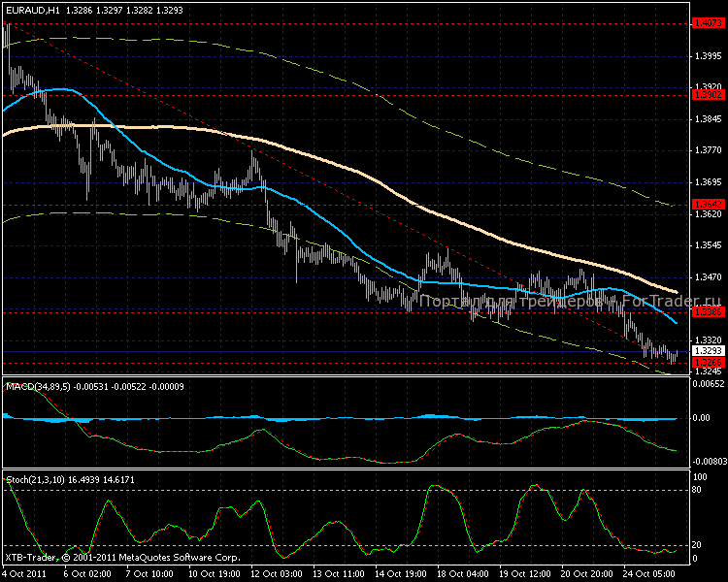The image size is (728, 582).
Task: Click the 1.3545 price scale label
Action: 707,245
